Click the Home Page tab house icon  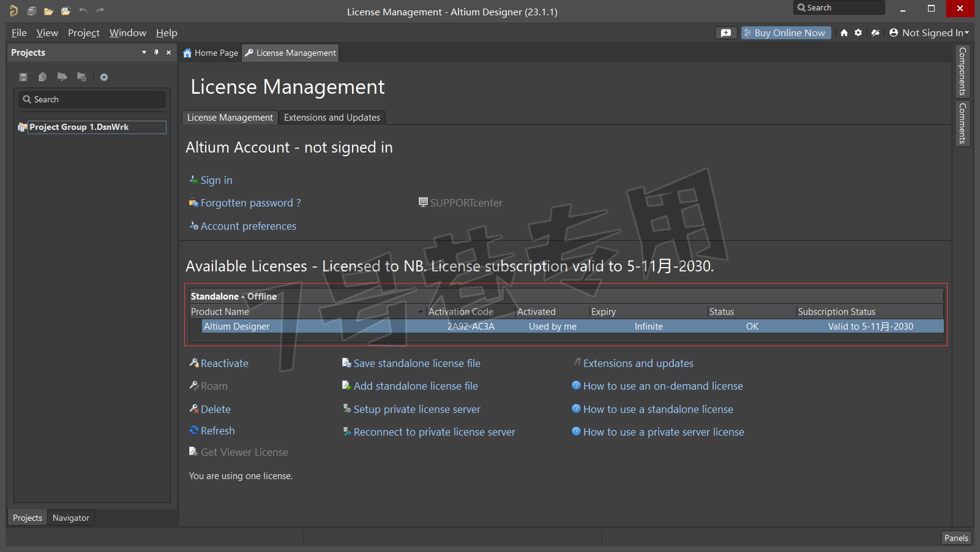187,53
